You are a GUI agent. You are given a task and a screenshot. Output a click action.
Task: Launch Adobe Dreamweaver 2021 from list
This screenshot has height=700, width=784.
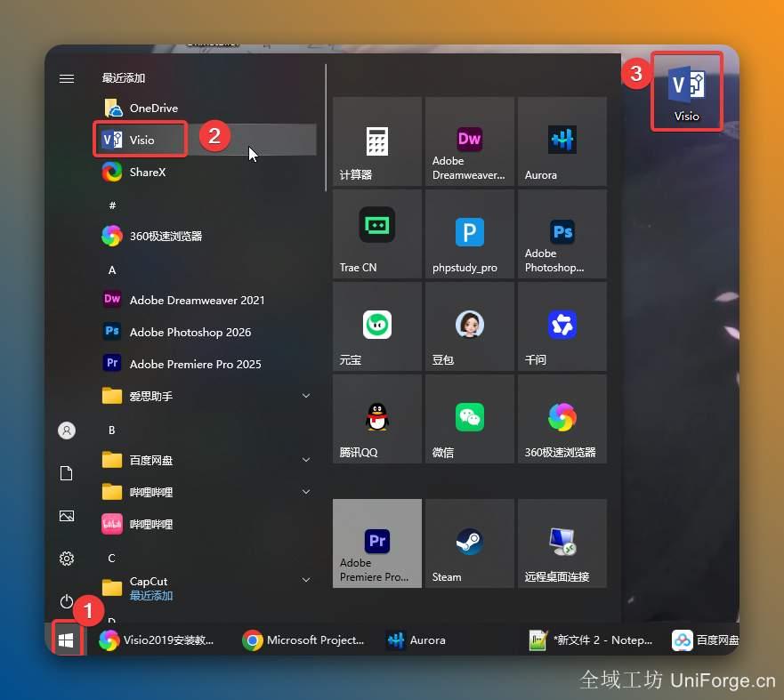[205, 300]
